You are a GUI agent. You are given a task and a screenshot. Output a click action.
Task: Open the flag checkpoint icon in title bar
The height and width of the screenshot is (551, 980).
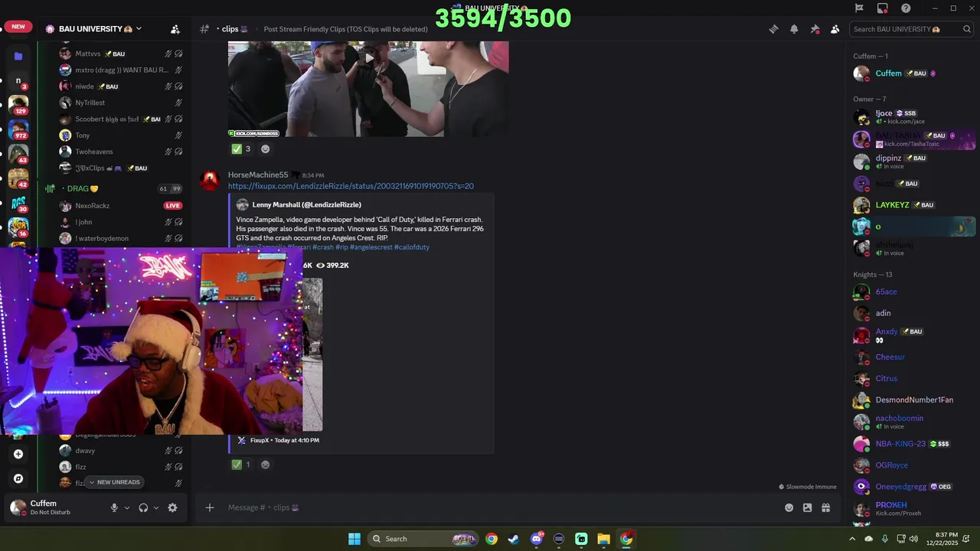click(x=859, y=8)
